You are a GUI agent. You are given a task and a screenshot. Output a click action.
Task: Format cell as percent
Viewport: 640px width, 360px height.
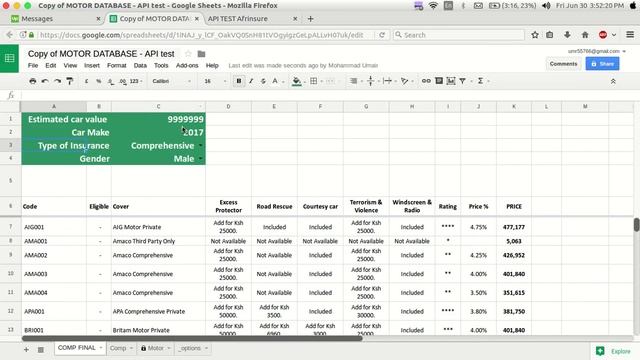point(99,81)
